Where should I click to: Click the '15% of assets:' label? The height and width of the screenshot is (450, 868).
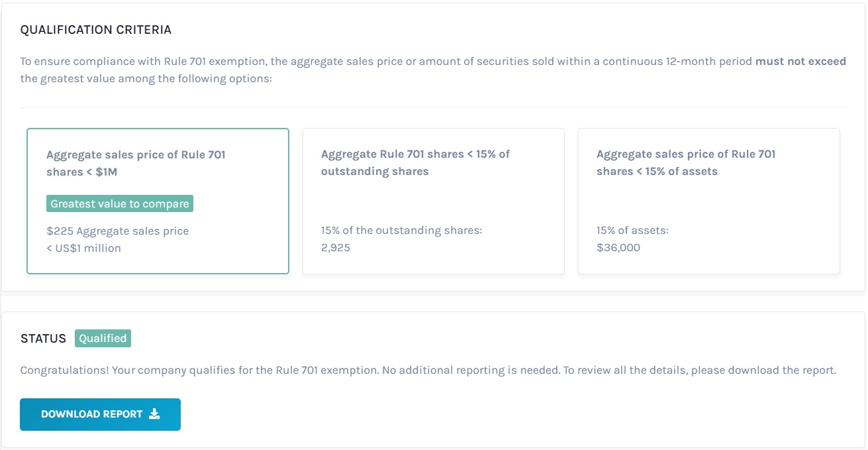point(632,231)
